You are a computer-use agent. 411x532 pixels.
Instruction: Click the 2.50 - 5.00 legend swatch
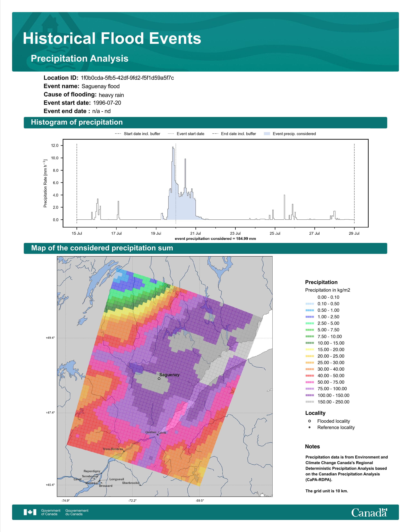coord(310,324)
